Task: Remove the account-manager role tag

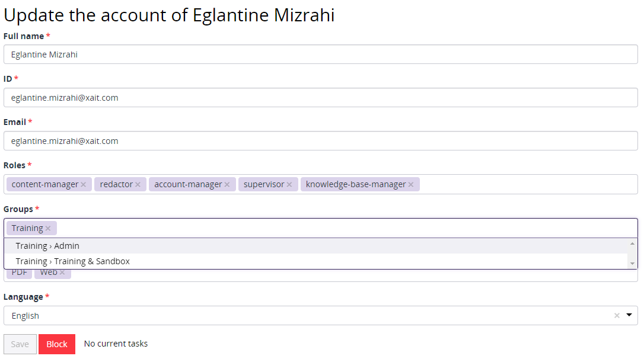Action: (227, 185)
